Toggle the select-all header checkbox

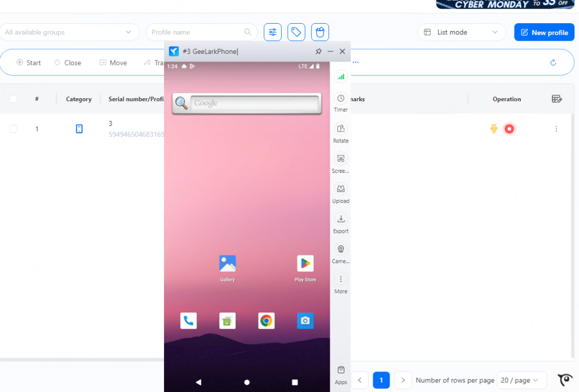coord(13,99)
